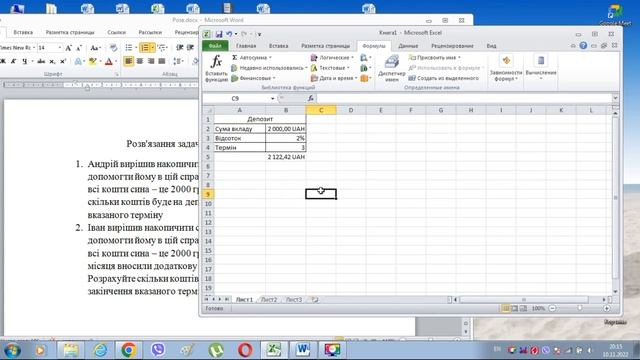Viewport: 640px width, 360px height.
Task: Open AutoSum (Автосумма) dropdown
Action: [x=252, y=58]
